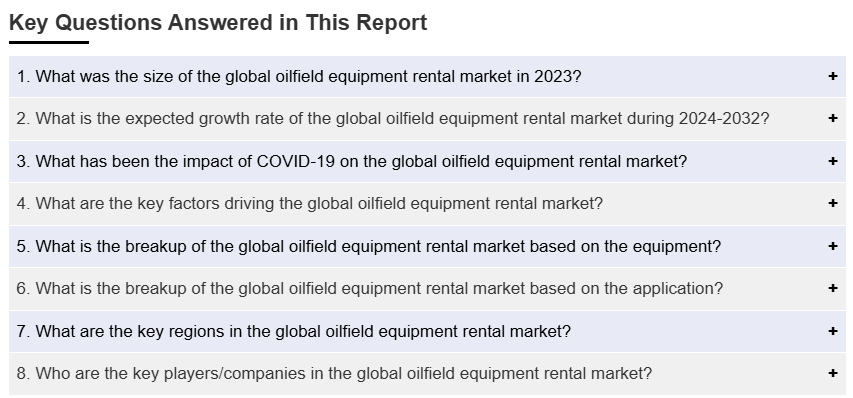The height and width of the screenshot is (398, 853).
Task: Open key regions answer via plus icon
Action: [832, 331]
